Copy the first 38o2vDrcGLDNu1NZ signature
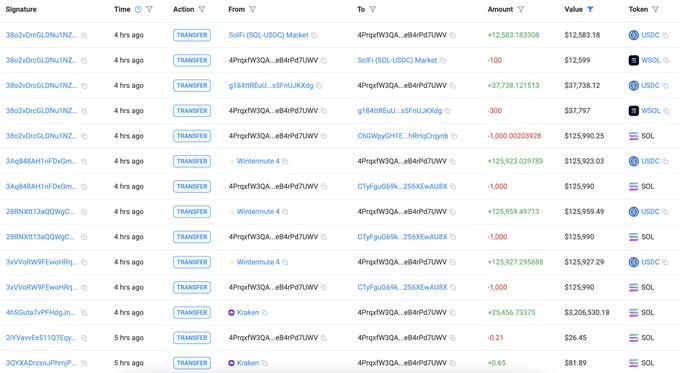680x373 pixels. tap(84, 35)
